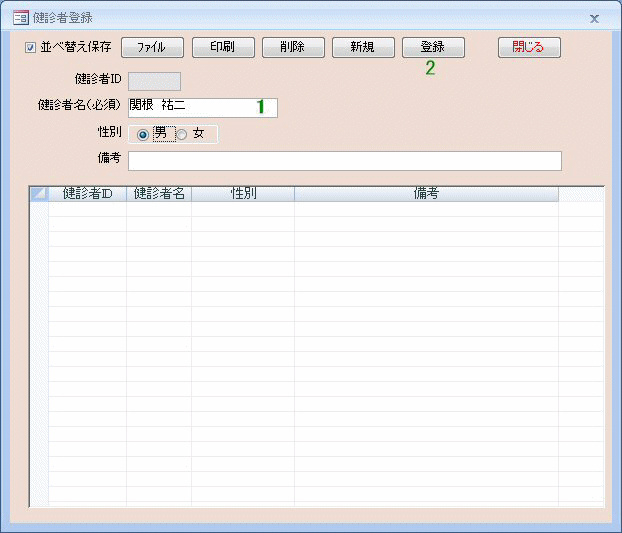The height and width of the screenshot is (533, 622).
Task: Click the 備考 column header in grid
Action: (426, 194)
